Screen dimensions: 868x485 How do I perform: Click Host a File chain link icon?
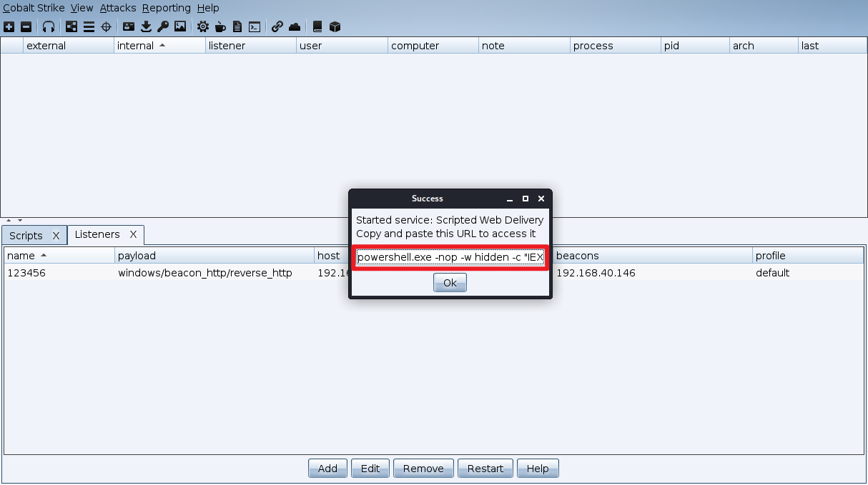click(x=277, y=27)
